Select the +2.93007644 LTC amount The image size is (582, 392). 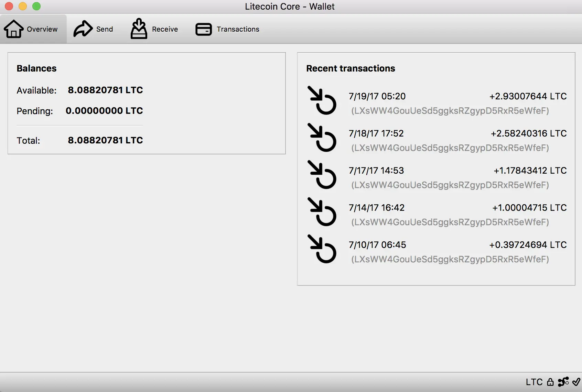528,96
